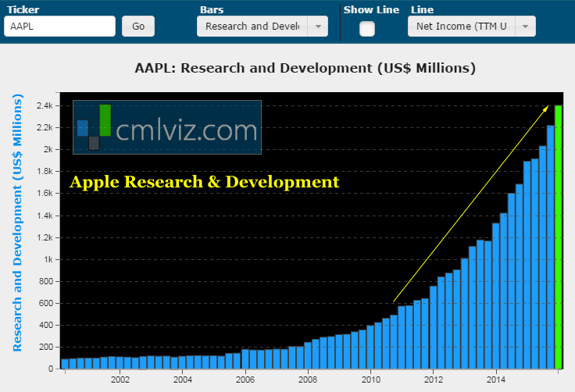575x392 pixels.
Task: Enable the Show Line checkbox
Action: pyautogui.click(x=367, y=29)
